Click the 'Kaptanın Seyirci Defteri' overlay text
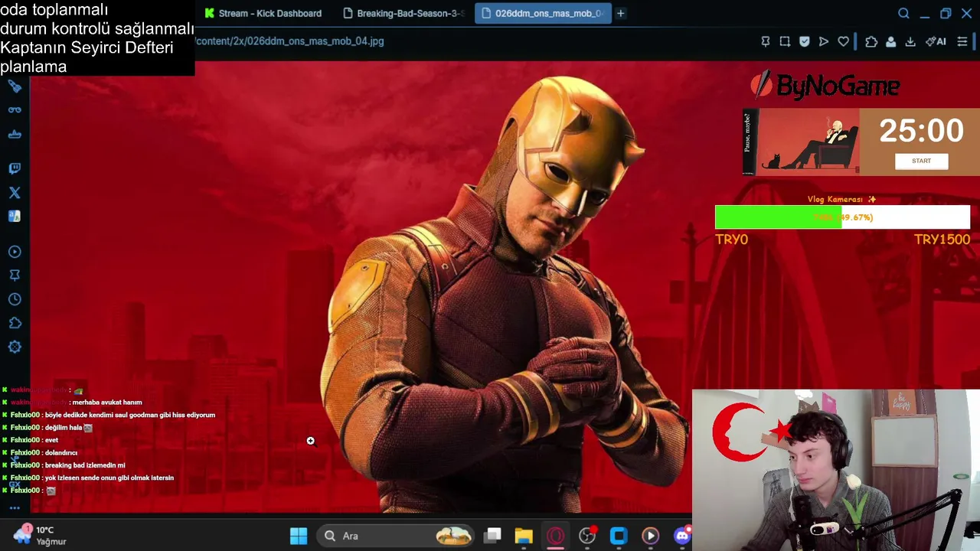The height and width of the screenshot is (551, 980). (x=87, y=47)
